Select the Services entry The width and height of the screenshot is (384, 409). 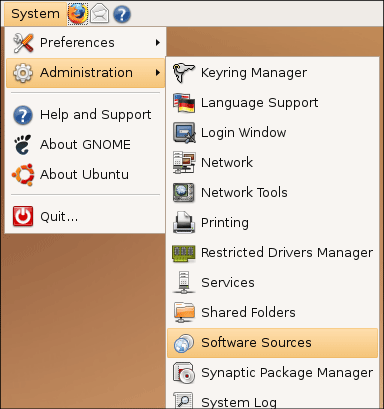pyautogui.click(x=272, y=282)
